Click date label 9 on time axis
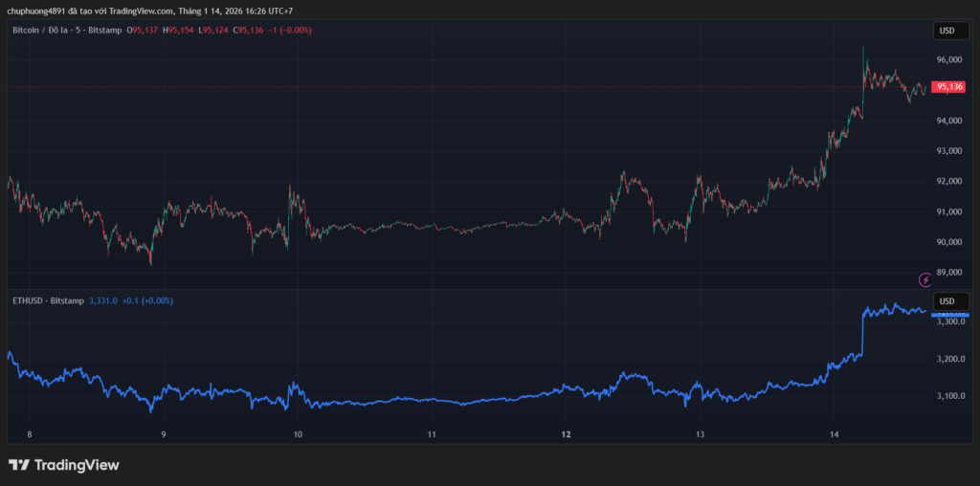The image size is (980, 486). 164,434
